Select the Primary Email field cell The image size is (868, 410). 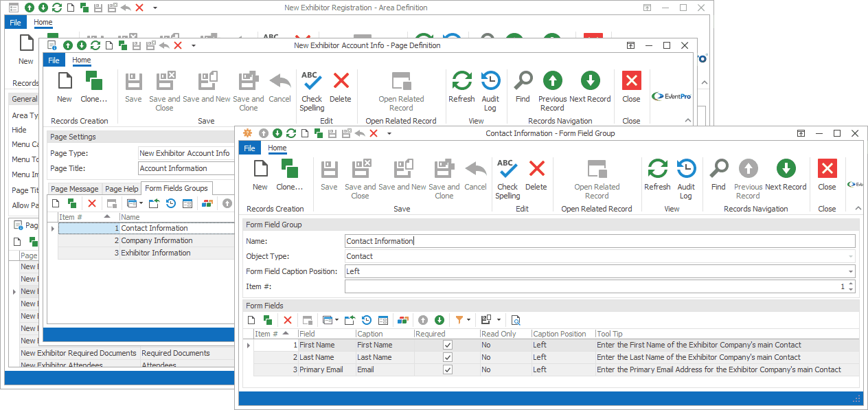pyautogui.click(x=326, y=369)
